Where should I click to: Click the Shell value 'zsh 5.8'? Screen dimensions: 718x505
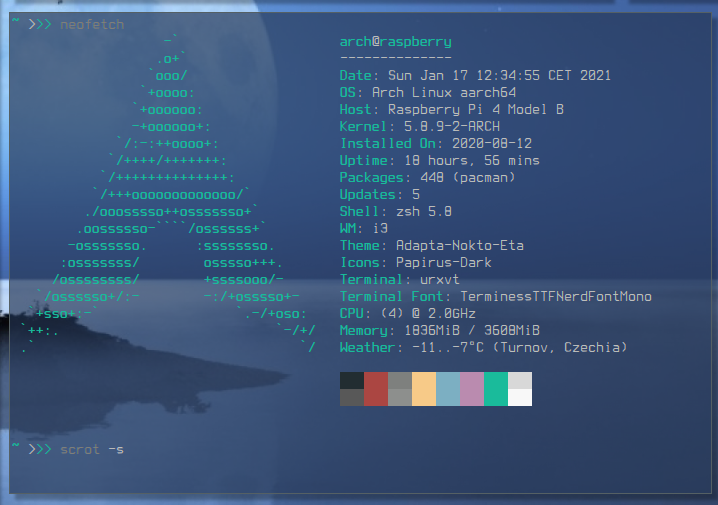[x=424, y=211]
